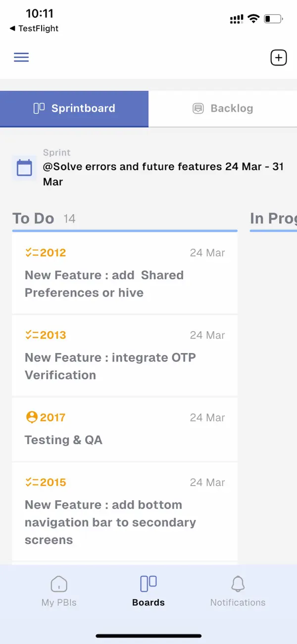The width and height of the screenshot is (297, 644).
Task: Click the person icon on Testing & QA card
Action: tap(32, 417)
